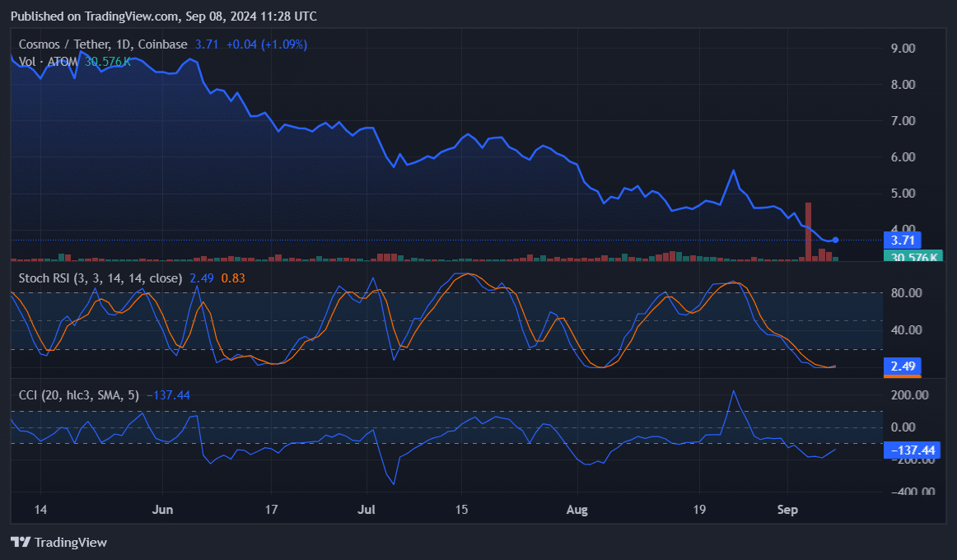Click the -137.44 CCI value flag
The width and height of the screenshot is (957, 560).
pos(912,450)
